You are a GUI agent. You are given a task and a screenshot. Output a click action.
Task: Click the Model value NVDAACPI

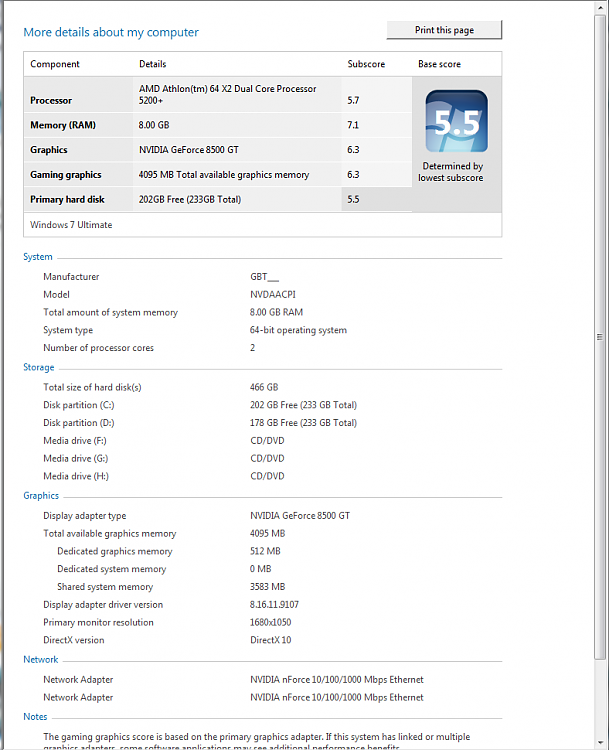click(273, 294)
